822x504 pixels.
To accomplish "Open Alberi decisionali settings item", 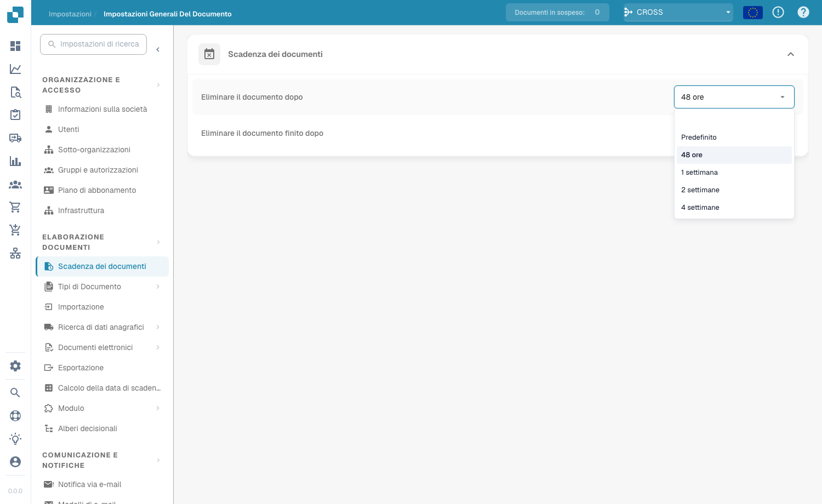I will tap(102, 428).
